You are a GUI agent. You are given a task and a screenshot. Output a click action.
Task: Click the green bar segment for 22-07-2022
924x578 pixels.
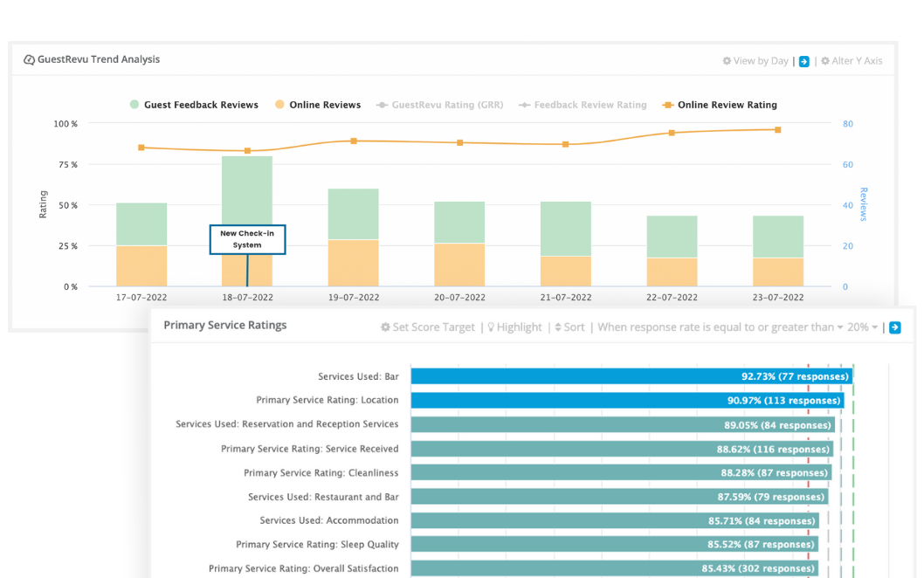pyautogui.click(x=672, y=237)
